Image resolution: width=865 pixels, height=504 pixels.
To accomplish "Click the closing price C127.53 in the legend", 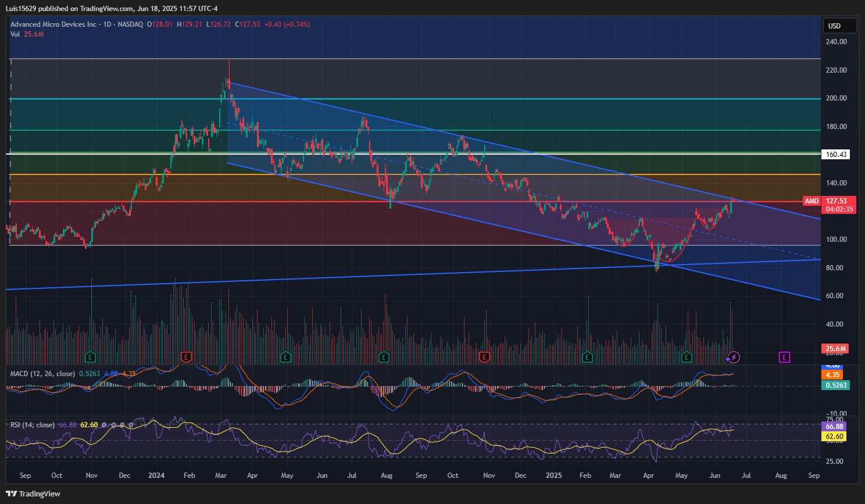I will 248,24.
